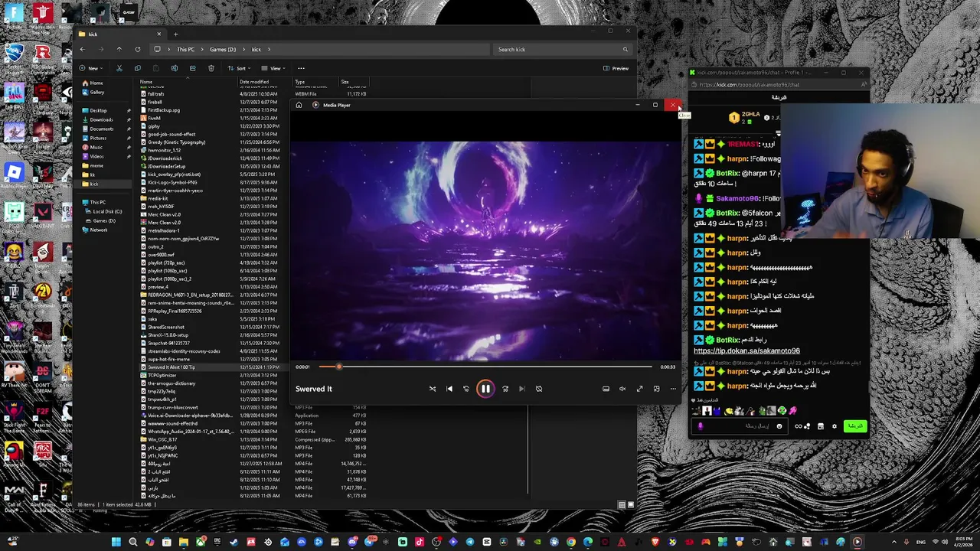The image size is (980, 551).
Task: Open Windows taskbar Search icon
Action: (x=133, y=543)
